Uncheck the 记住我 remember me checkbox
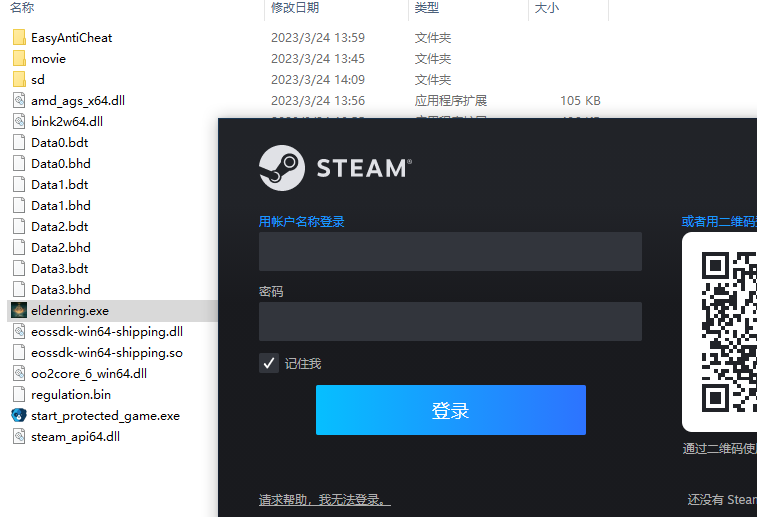 point(268,363)
